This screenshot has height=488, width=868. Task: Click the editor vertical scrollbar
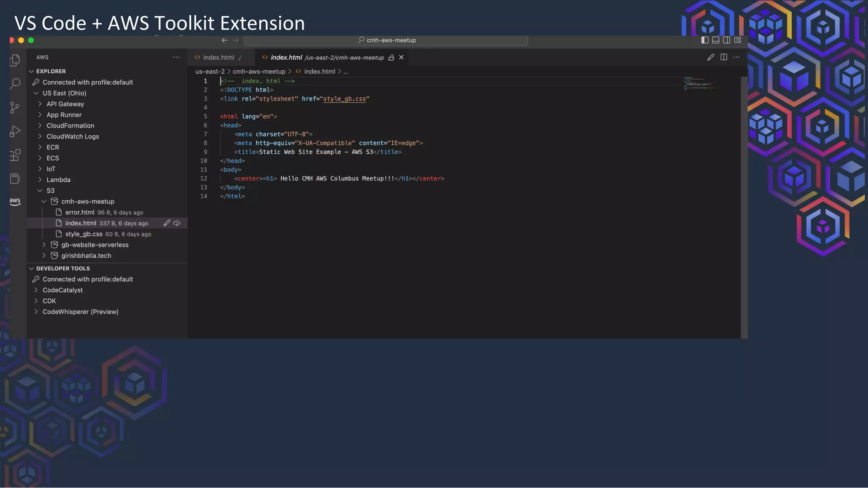[x=744, y=207]
